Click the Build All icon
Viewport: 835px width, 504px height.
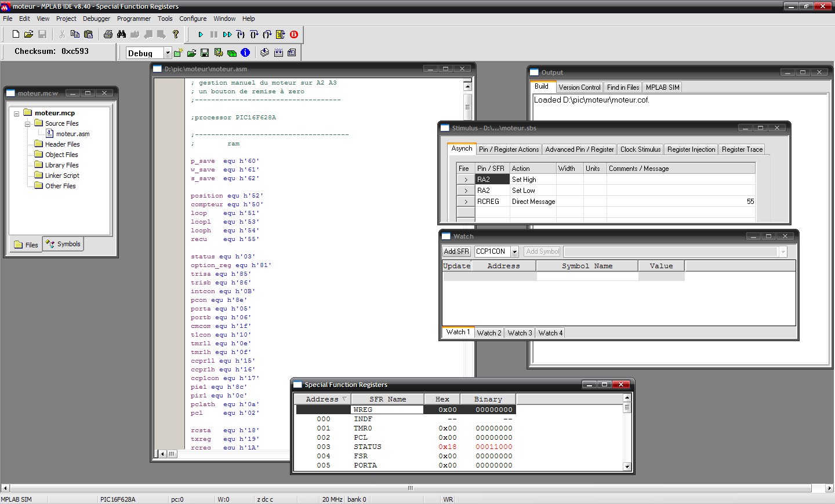278,53
